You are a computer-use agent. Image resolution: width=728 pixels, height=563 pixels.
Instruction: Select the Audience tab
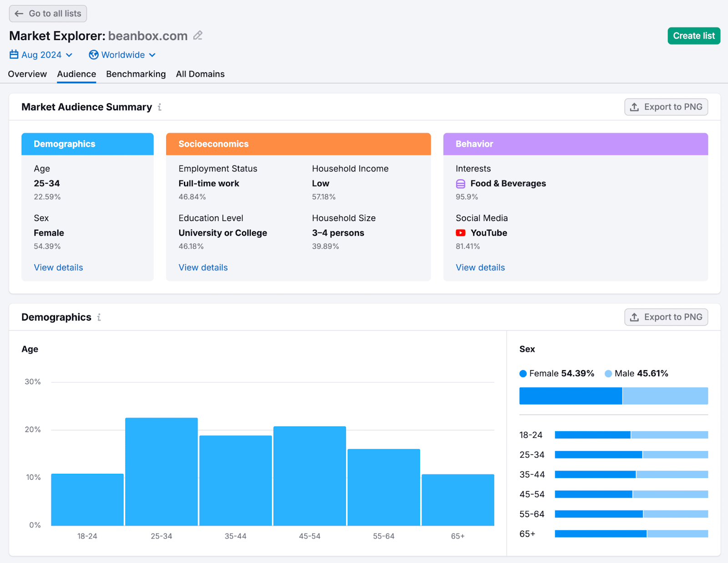pos(76,74)
